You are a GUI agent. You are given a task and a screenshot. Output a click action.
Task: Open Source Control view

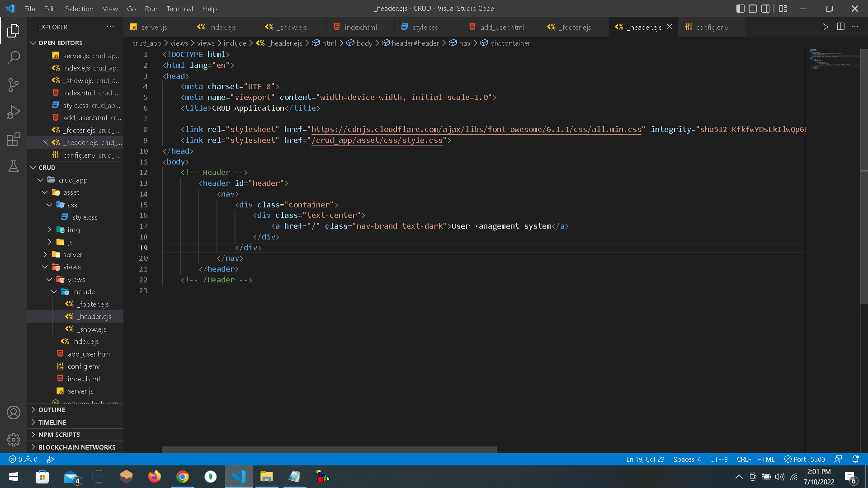[14, 84]
